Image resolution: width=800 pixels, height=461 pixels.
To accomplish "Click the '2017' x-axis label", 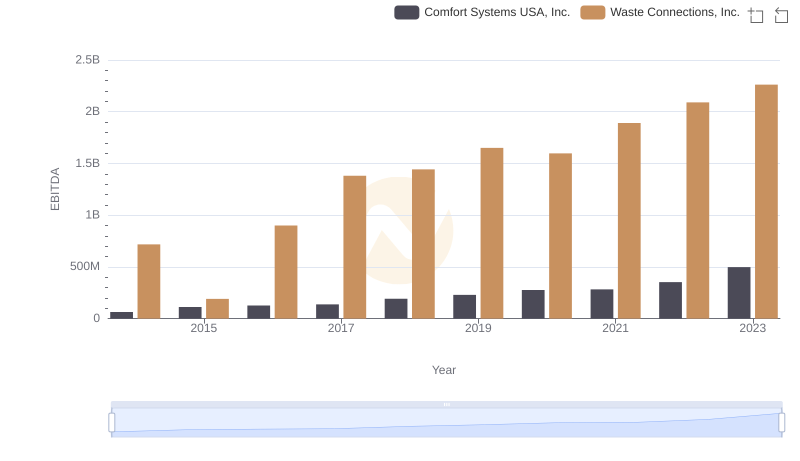I will pyautogui.click(x=341, y=328).
